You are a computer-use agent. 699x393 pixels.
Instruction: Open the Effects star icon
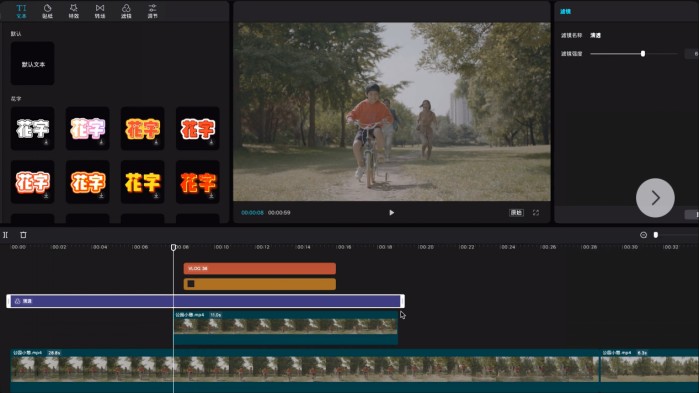tap(74, 11)
